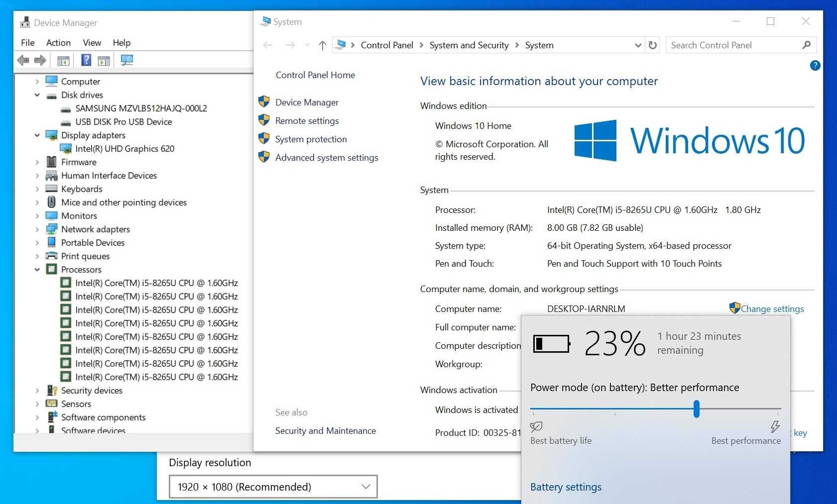Click the Show/Hide console tree toolbar icon
Screen dimensions: 837x504
pos(63,61)
